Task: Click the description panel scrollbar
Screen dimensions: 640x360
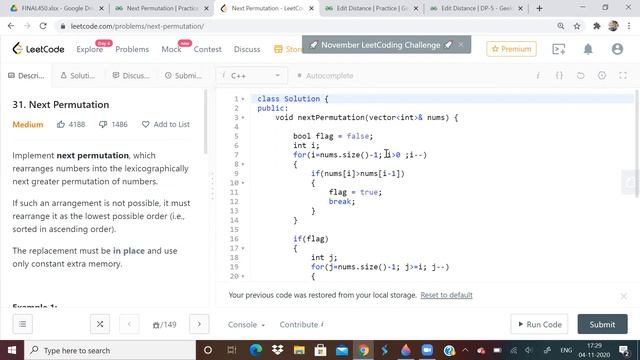Action: click(206, 122)
